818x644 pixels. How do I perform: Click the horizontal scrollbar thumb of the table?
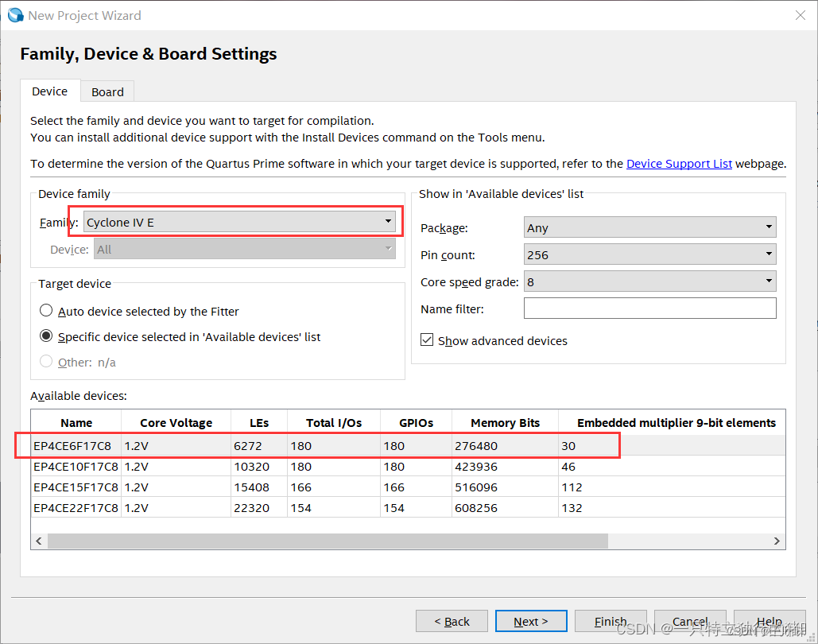[328, 541]
